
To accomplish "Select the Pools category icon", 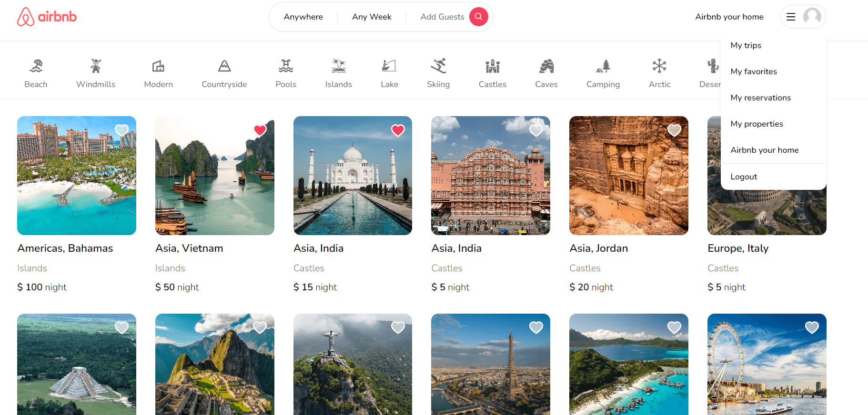I will click(286, 66).
